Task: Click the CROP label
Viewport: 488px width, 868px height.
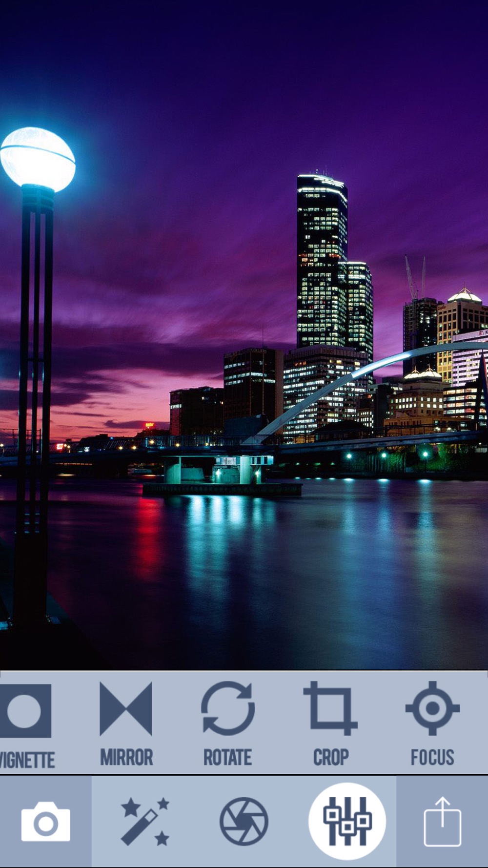Action: click(331, 757)
